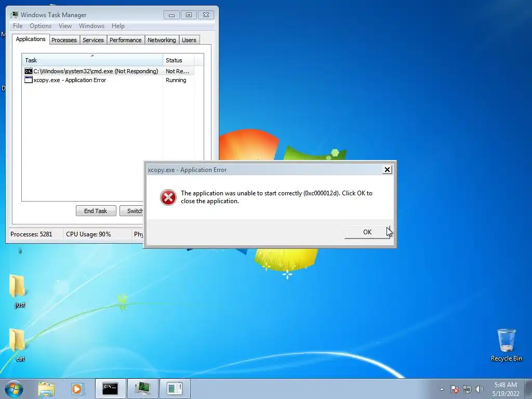The width and height of the screenshot is (532, 399).
Task: Open the network tray icon
Action: click(467, 389)
